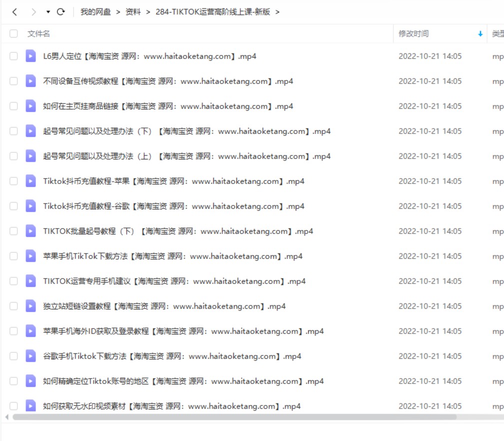Click video icon of Tiktok抖币充值教程-谷歌

(30, 206)
